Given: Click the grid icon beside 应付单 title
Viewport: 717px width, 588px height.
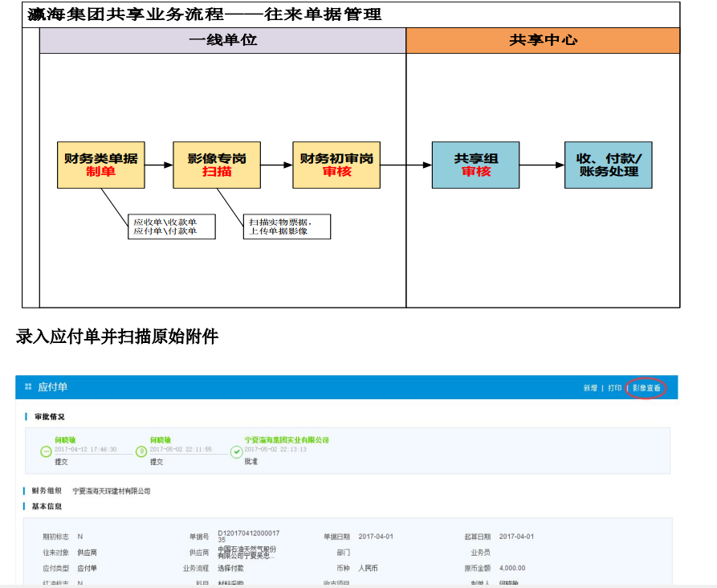Looking at the screenshot, I should [28, 387].
